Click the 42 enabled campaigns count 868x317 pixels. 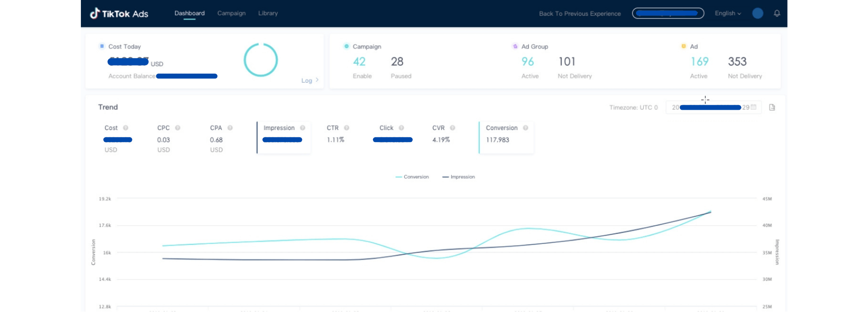click(x=359, y=61)
